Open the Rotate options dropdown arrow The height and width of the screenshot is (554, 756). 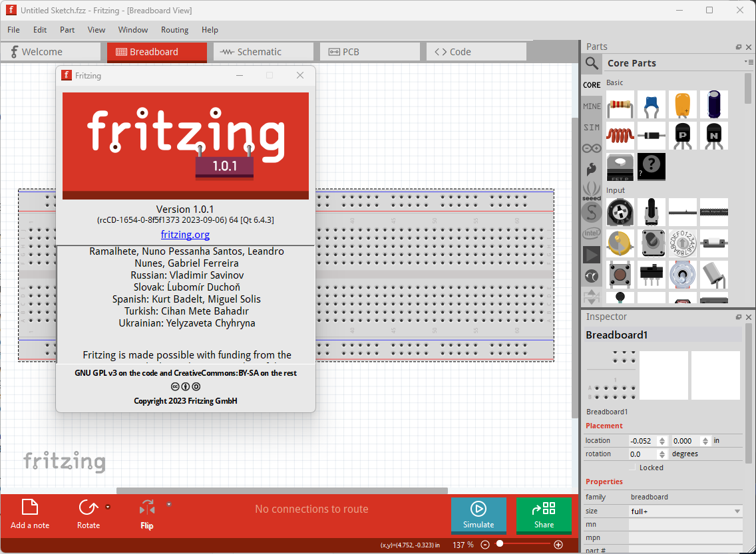[x=108, y=507]
